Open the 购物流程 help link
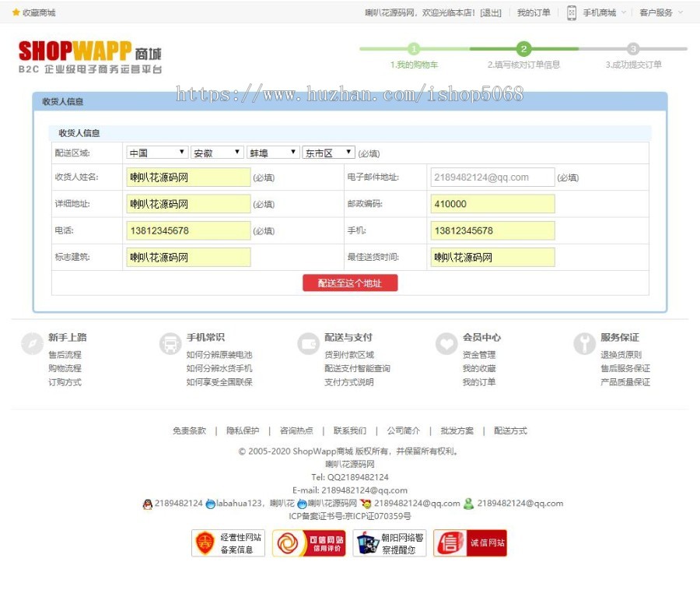The width and height of the screenshot is (700, 604). click(x=65, y=368)
